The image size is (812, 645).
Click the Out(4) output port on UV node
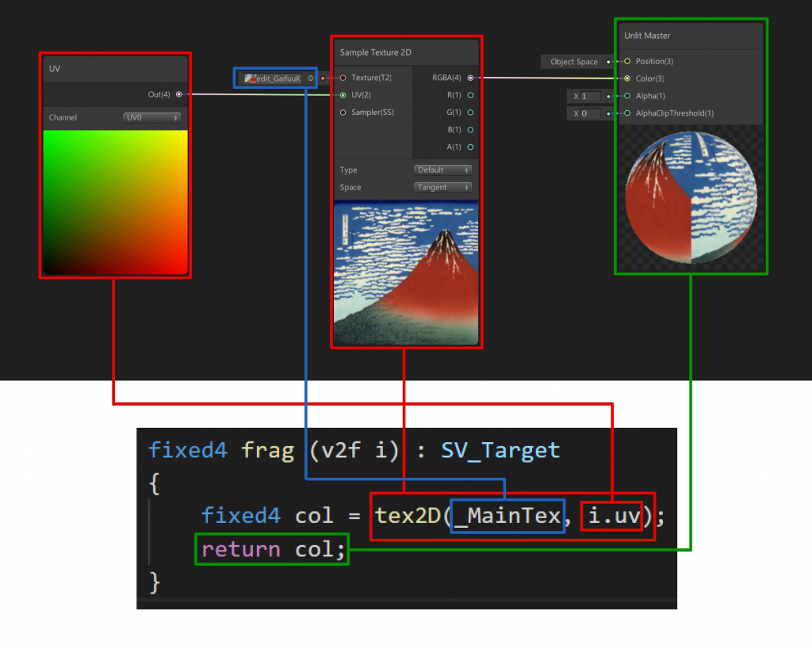178,94
